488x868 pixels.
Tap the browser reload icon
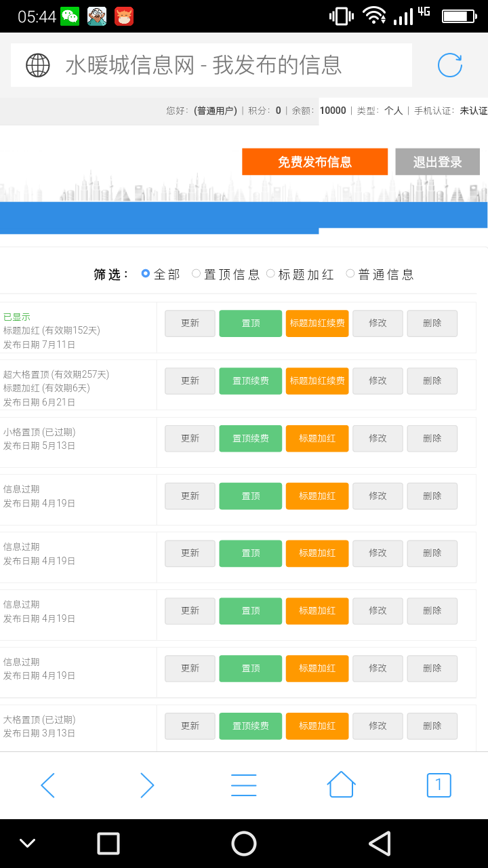point(449,65)
